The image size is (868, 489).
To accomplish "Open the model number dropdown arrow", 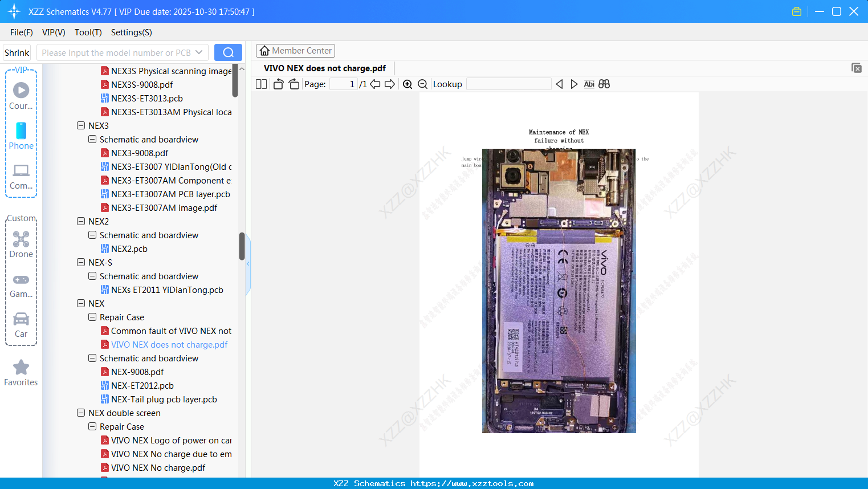I will (x=199, y=52).
